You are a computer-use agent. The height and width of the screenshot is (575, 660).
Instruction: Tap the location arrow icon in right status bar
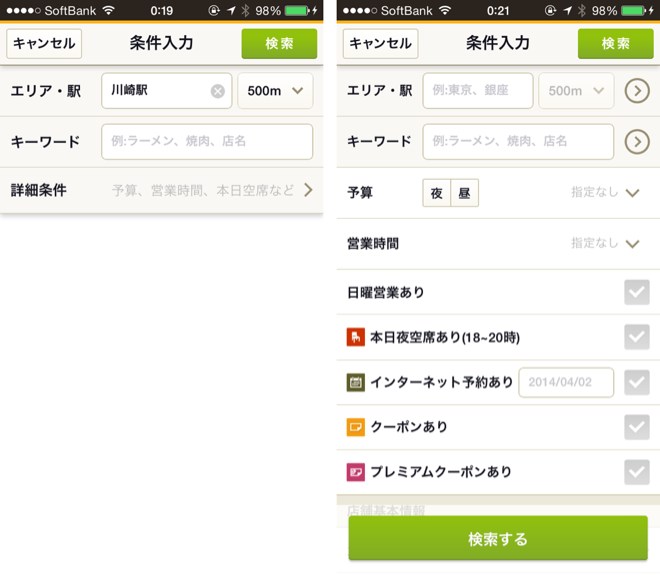567,10
